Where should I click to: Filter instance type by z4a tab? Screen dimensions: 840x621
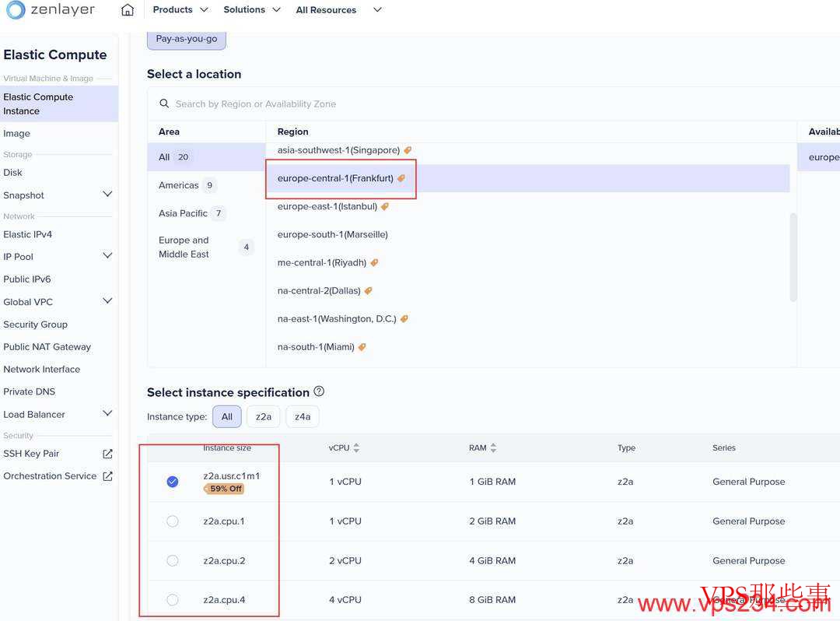tap(303, 417)
